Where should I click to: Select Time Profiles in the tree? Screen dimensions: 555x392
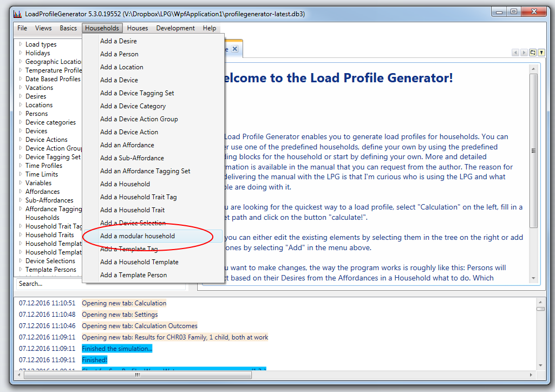coord(44,166)
